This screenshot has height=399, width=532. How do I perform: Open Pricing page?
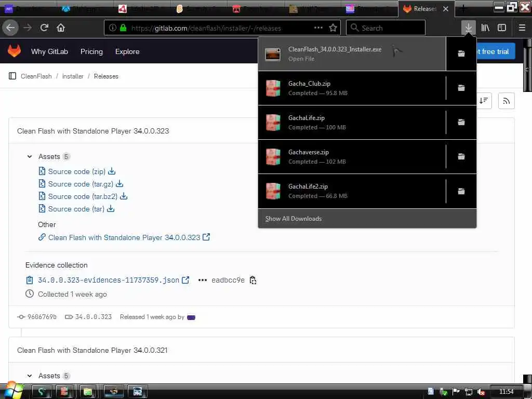pos(91,51)
